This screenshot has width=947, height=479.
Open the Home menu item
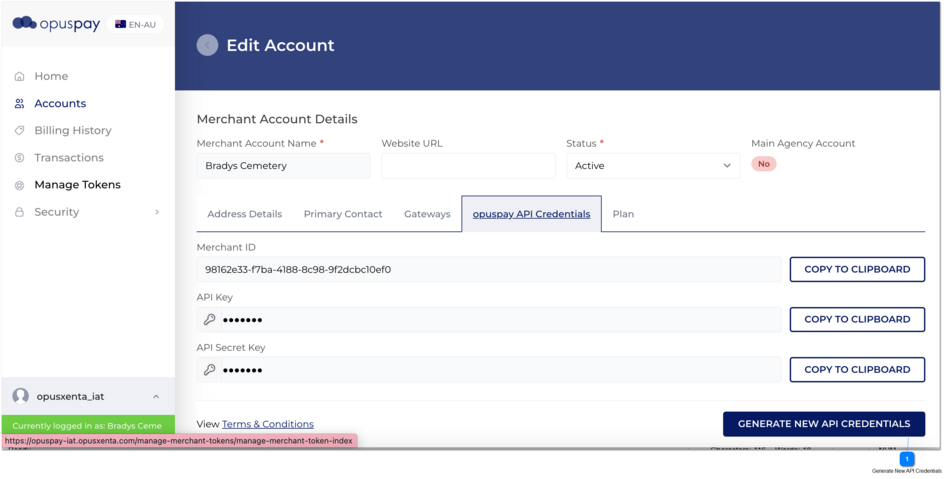click(51, 76)
